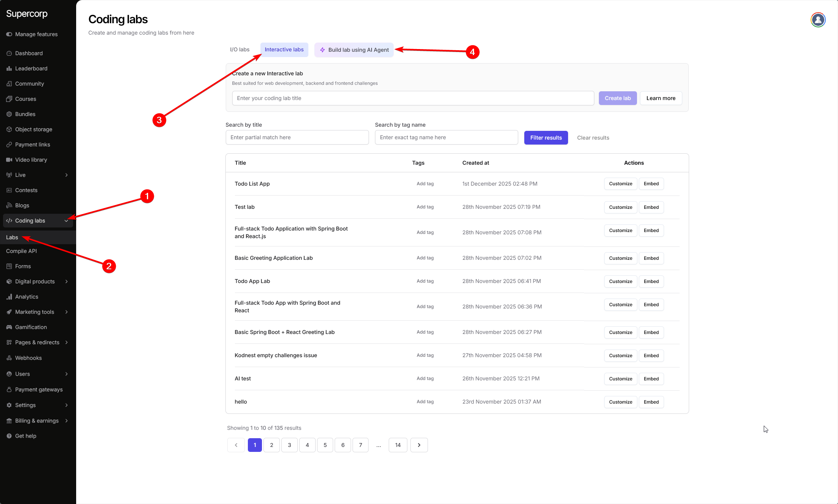Switch to the I/O labs tab
This screenshot has height=504, width=838.
[239, 49]
